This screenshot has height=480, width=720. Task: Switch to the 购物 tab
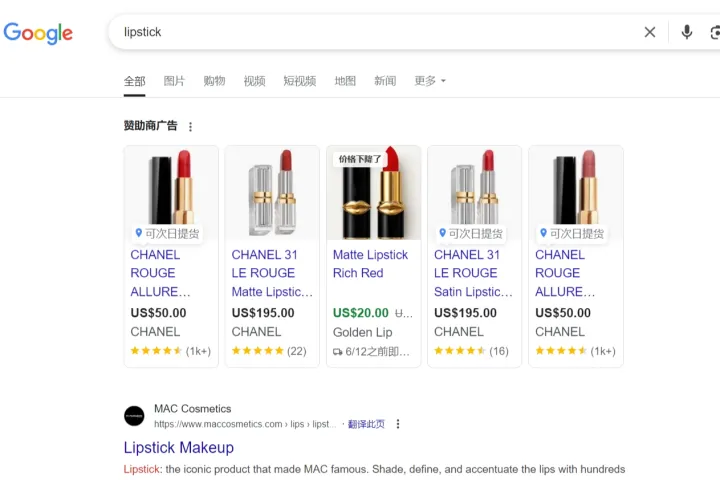(214, 81)
